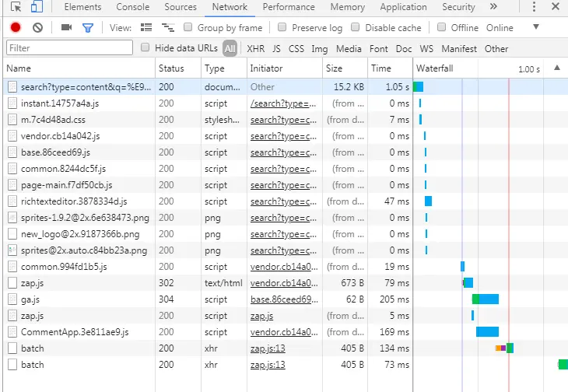The image size is (568, 392).
Task: Click the CommentApp.3e811ae9.js waterfall bar
Action: [487, 331]
